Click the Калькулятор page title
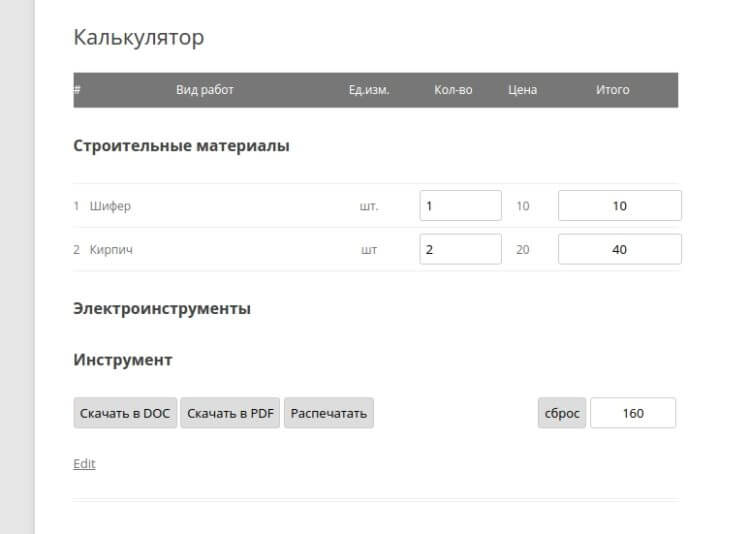The height and width of the screenshot is (534, 750). point(139,37)
